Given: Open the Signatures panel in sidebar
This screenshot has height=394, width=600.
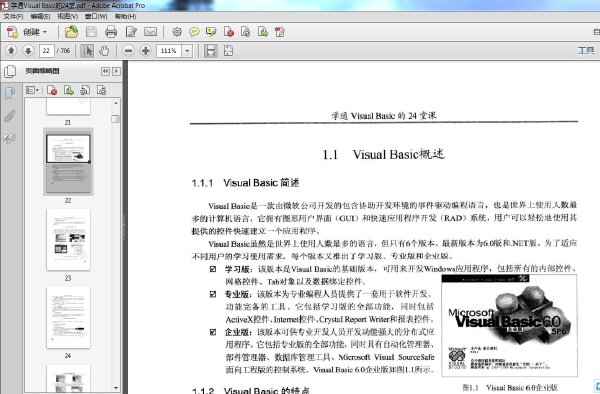Looking at the screenshot, I should pyautogui.click(x=10, y=138).
